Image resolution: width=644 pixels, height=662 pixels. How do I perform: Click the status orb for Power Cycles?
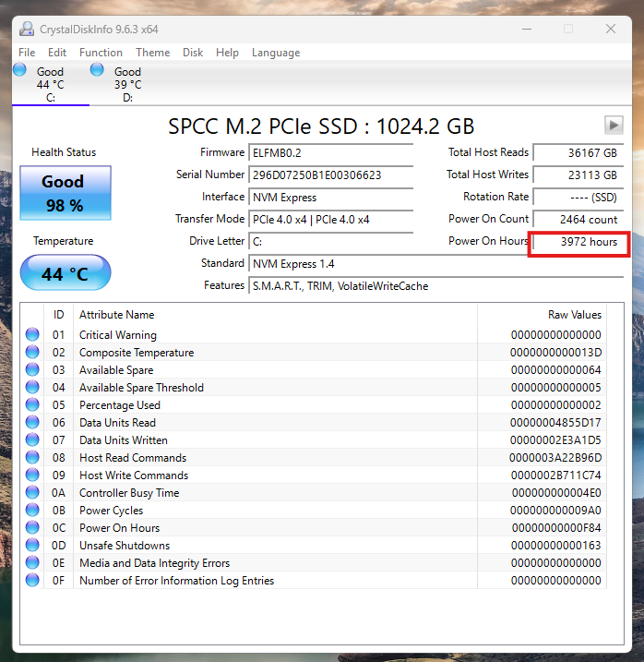[32, 510]
